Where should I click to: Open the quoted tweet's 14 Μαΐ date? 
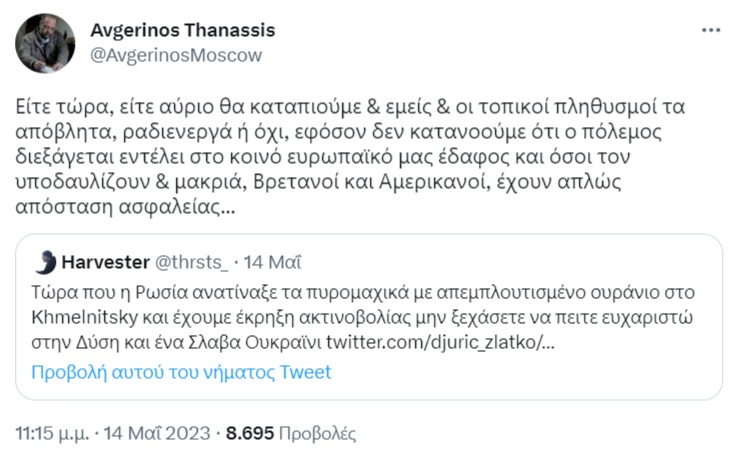coord(273,262)
